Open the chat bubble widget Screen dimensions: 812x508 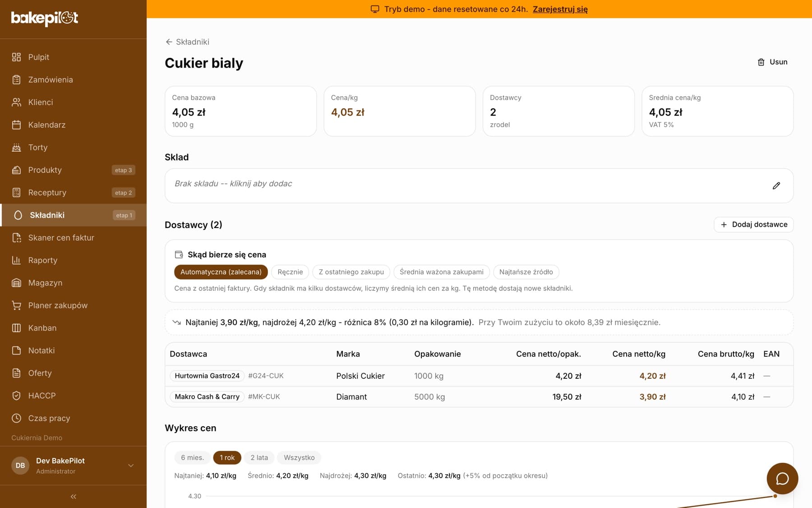(782, 478)
